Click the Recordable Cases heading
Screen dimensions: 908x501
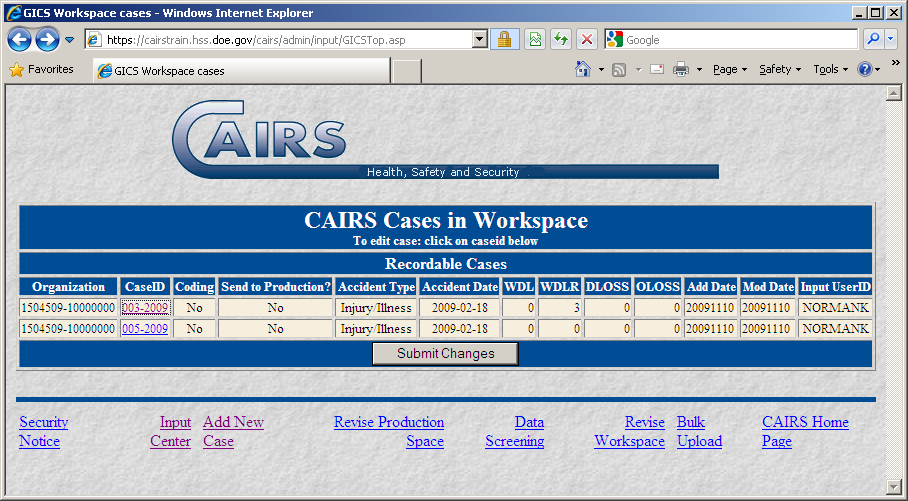[x=445, y=264]
